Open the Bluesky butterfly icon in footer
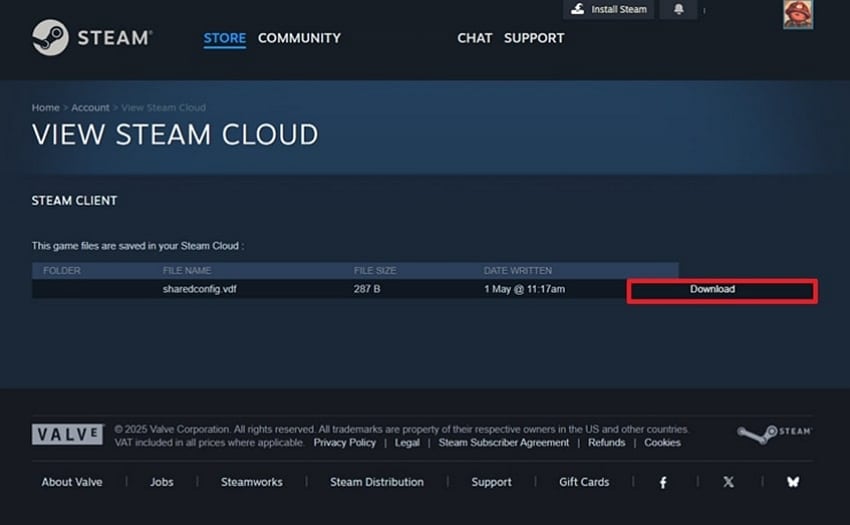Image resolution: width=850 pixels, height=525 pixels. pyautogui.click(x=793, y=482)
